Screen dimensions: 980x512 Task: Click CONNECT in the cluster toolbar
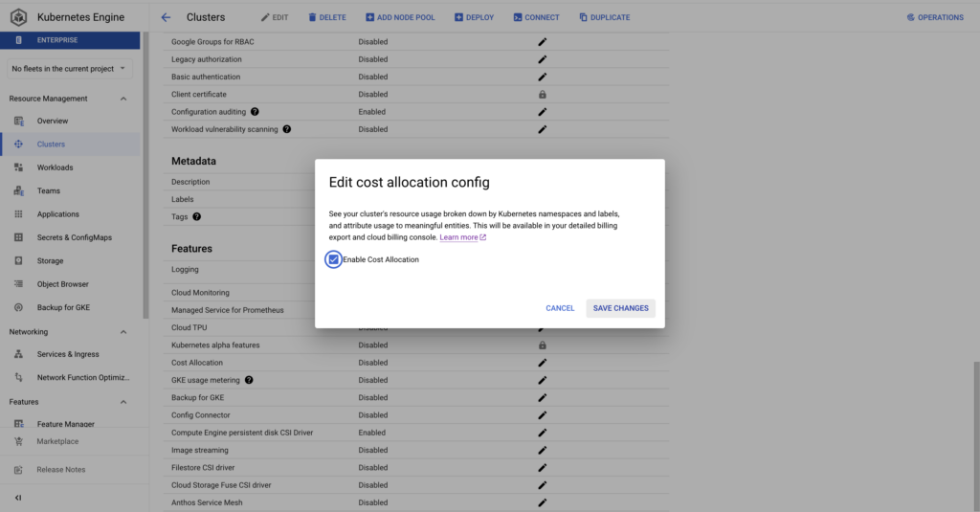(x=536, y=17)
